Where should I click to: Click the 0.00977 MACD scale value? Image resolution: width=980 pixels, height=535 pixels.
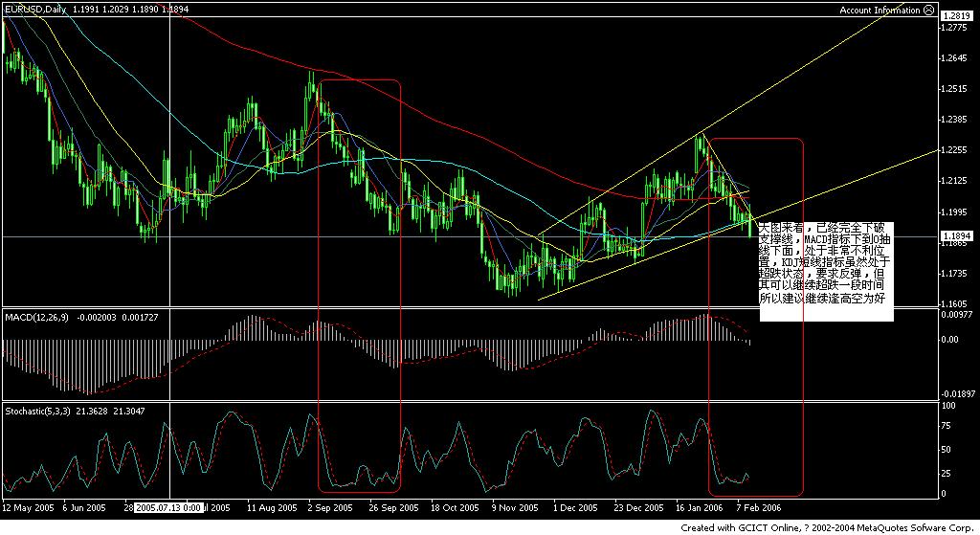pyautogui.click(x=957, y=314)
